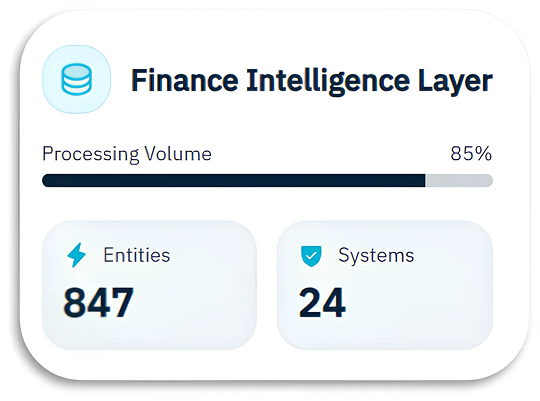Click the Entities label text
Screen dimensions: 540x401
point(137,255)
